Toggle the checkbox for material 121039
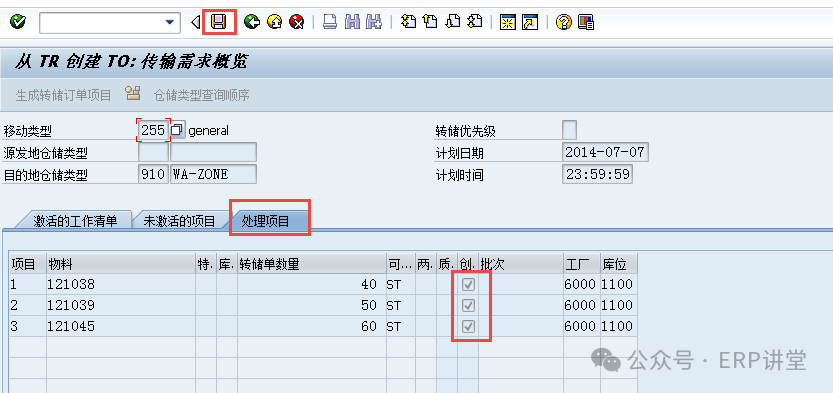The width and height of the screenshot is (833, 393). (x=468, y=305)
